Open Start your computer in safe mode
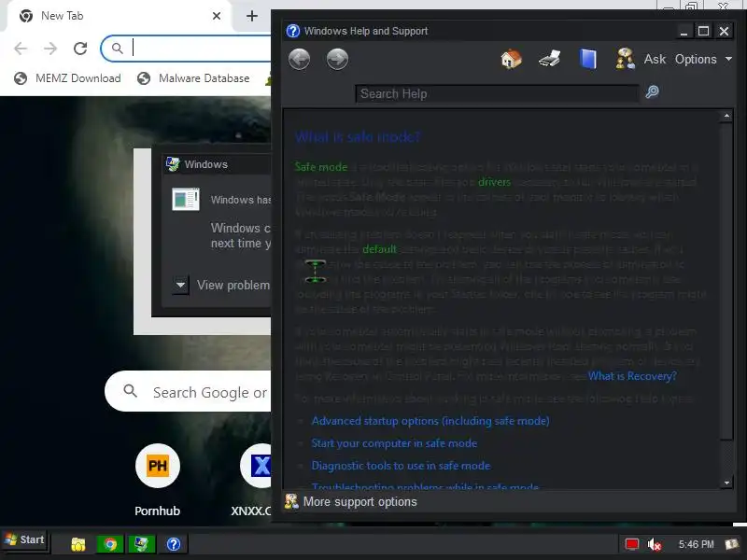This screenshot has width=747, height=560. point(394,443)
